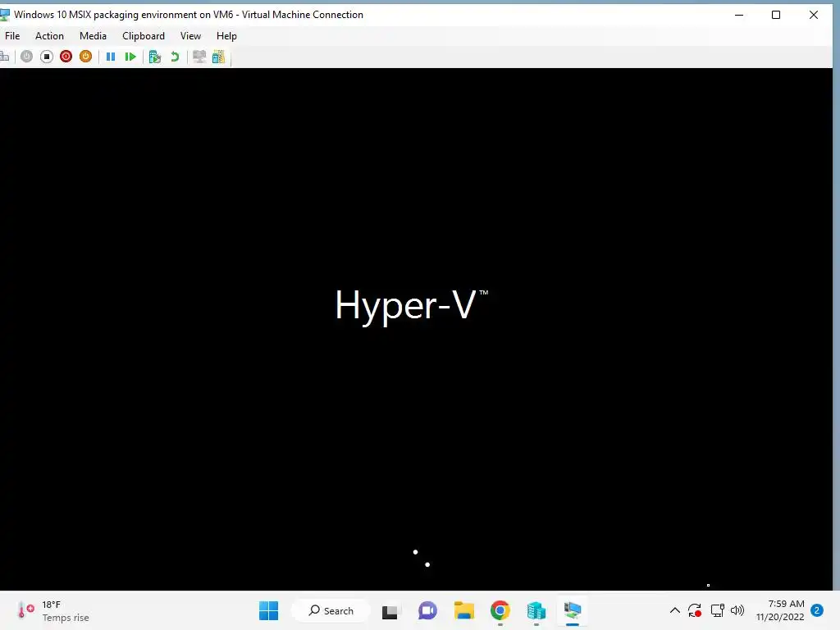Click the VM window title bar icon

coord(5,15)
